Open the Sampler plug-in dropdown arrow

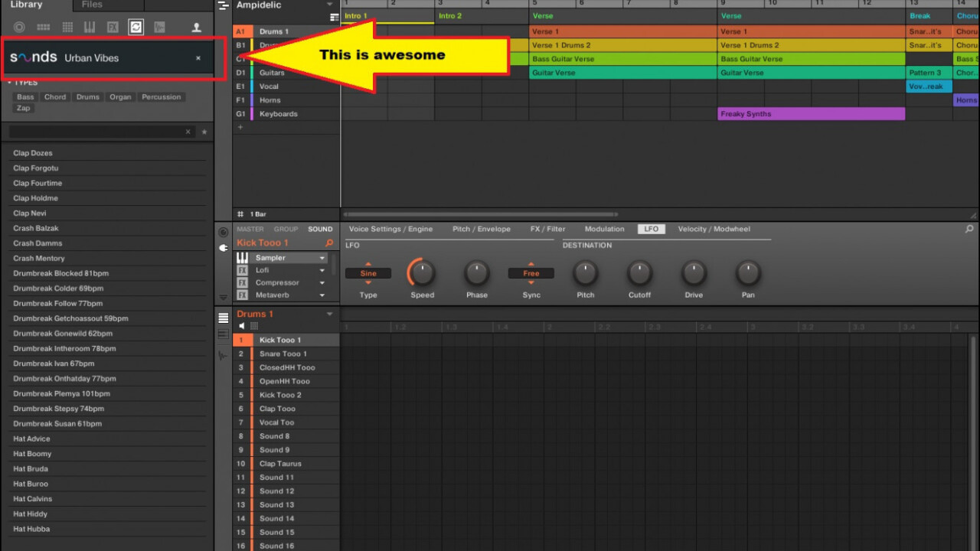coord(322,259)
